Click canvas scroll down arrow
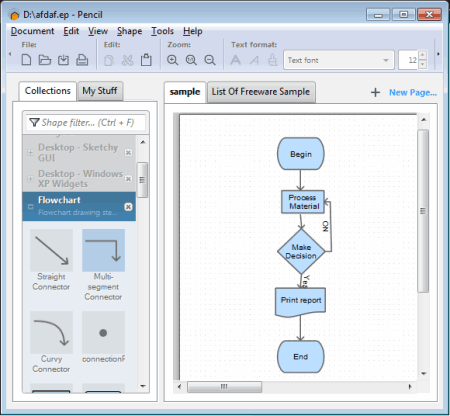This screenshot has height=416, width=450. pos(423,374)
